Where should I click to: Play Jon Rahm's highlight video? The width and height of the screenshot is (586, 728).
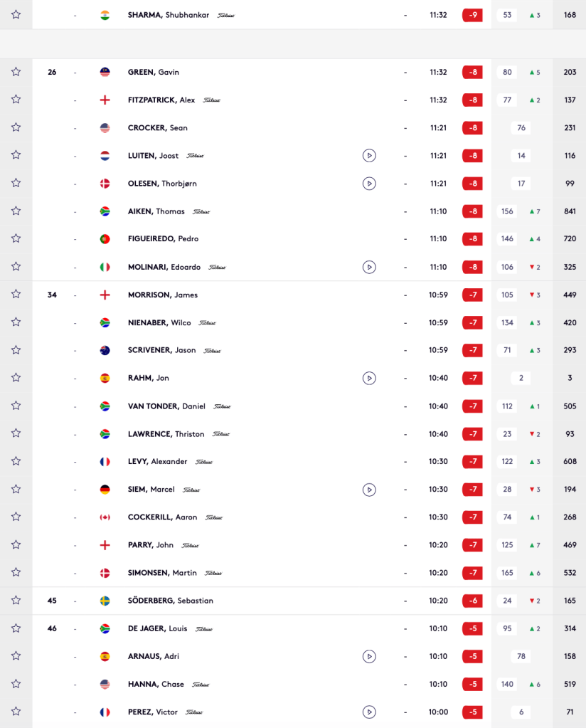pos(368,378)
